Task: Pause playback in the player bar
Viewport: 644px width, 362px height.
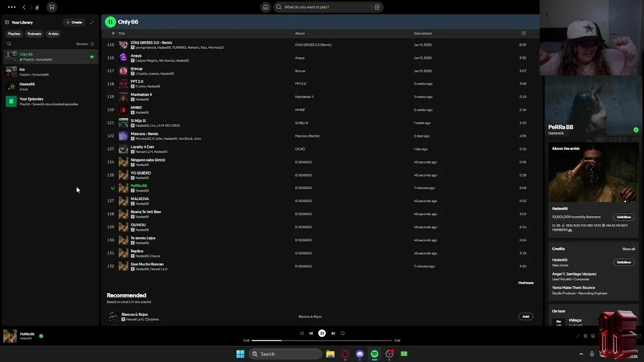Action: click(322, 333)
